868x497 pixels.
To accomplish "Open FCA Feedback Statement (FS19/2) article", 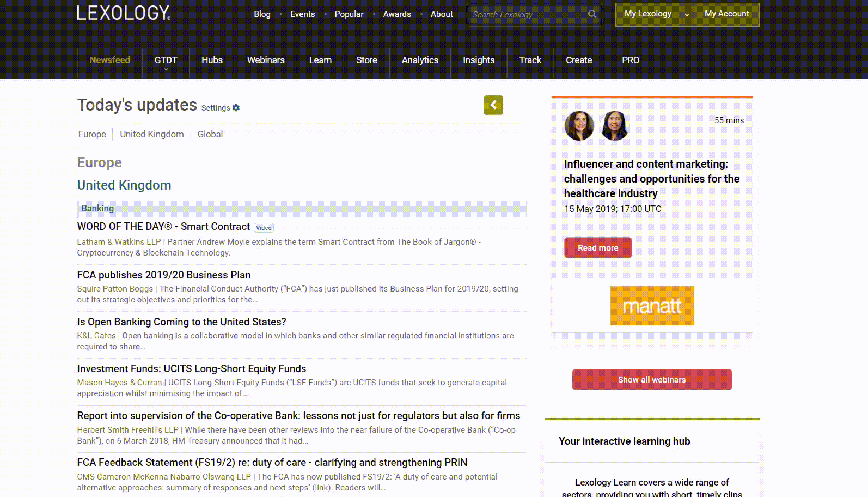I will pyautogui.click(x=272, y=463).
